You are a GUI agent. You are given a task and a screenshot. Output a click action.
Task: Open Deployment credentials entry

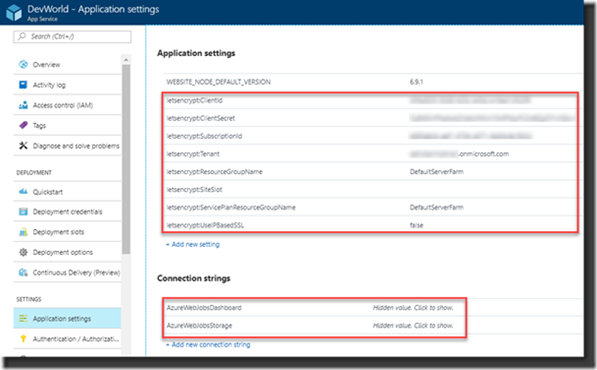coord(67,212)
